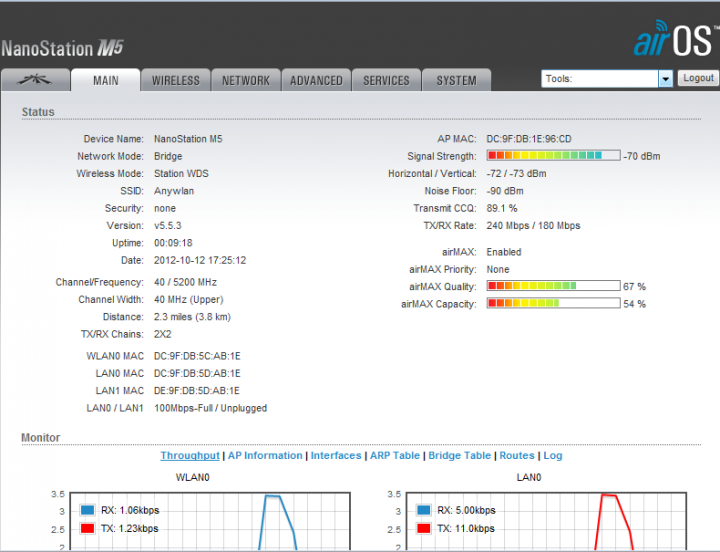
Task: Open the AP Information monitor link
Action: pos(265,456)
